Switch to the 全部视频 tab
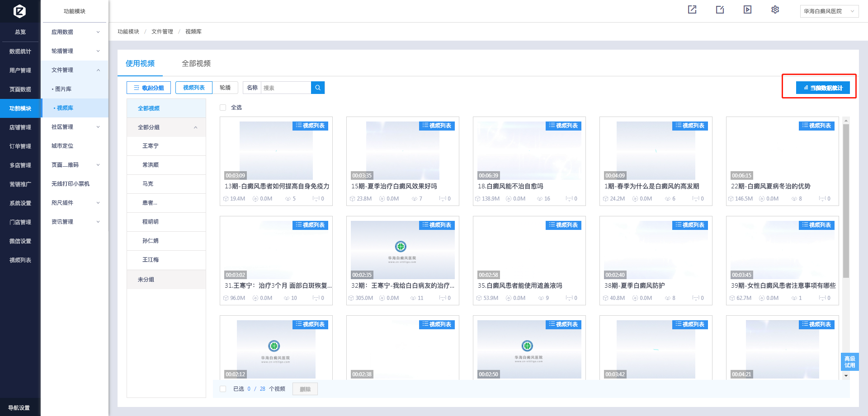The image size is (868, 416). coord(196,64)
